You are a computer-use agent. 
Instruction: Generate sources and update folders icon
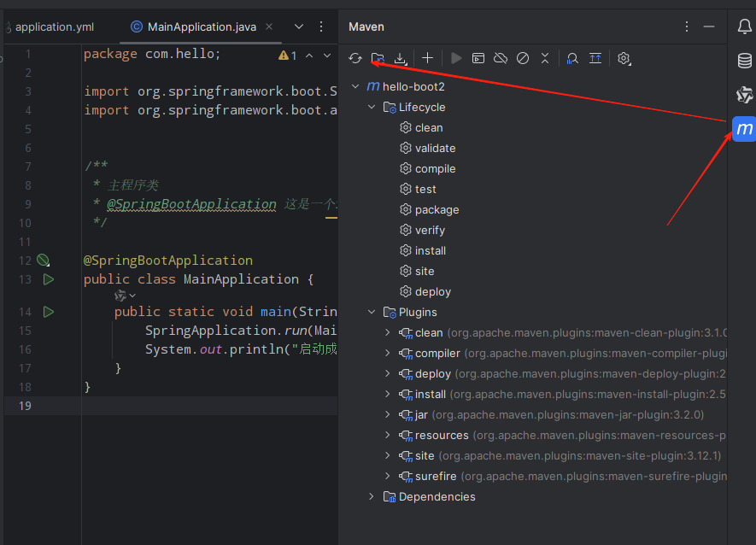[x=378, y=58]
